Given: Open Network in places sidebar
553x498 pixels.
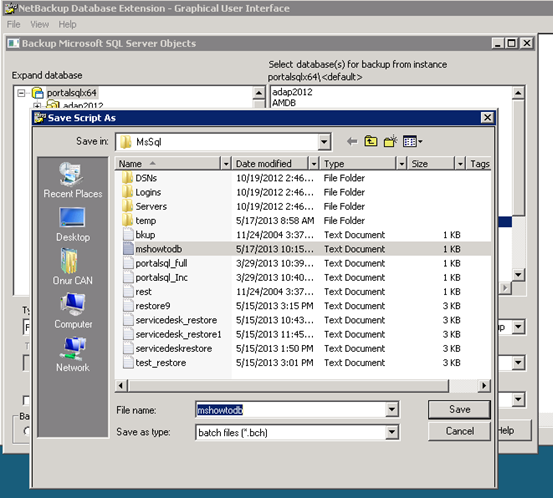Looking at the screenshot, I should click(73, 354).
